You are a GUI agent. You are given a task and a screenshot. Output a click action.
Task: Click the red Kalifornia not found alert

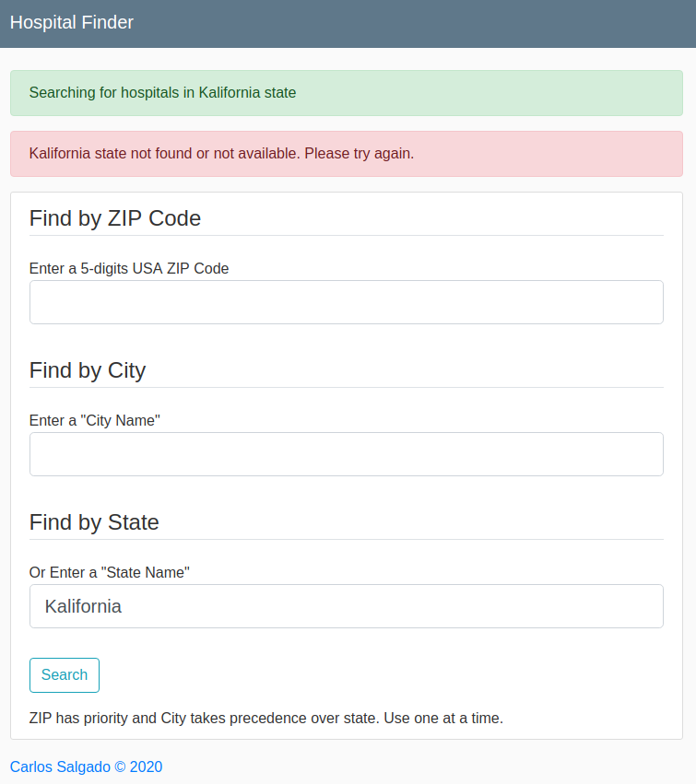pyautogui.click(x=346, y=153)
